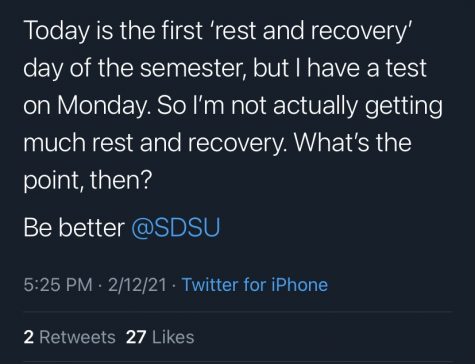Screen dimensions: 475x364
Task: Click the 'much rest and recovery' line
Action: (x=218, y=143)
